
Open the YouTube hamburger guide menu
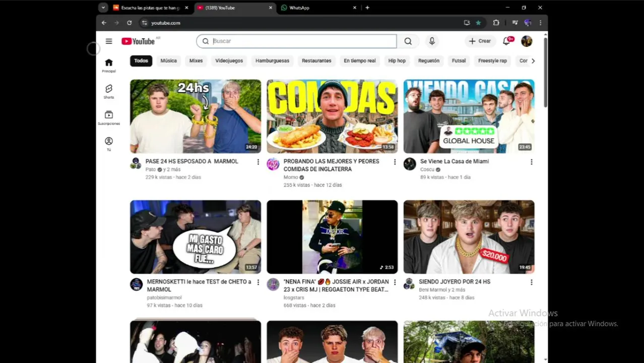(109, 41)
